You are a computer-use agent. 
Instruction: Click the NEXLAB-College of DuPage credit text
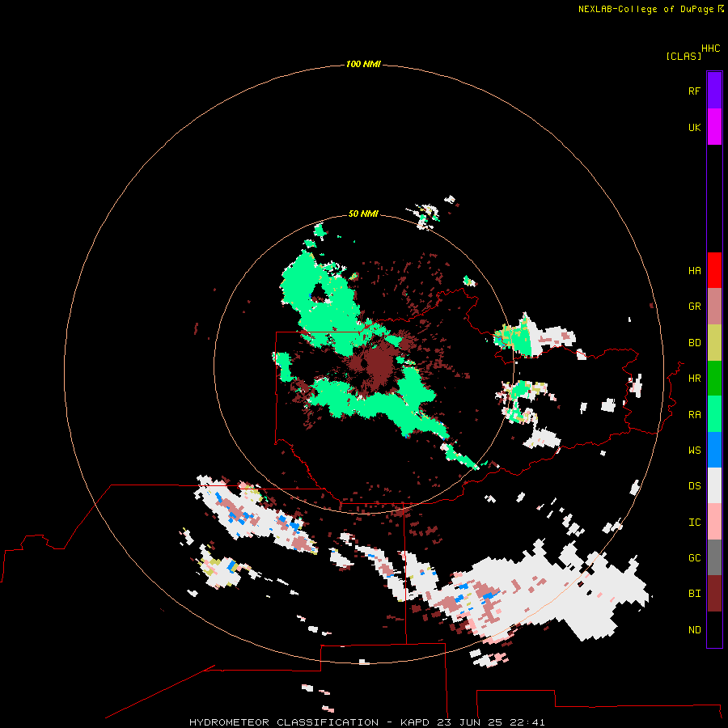645,9
